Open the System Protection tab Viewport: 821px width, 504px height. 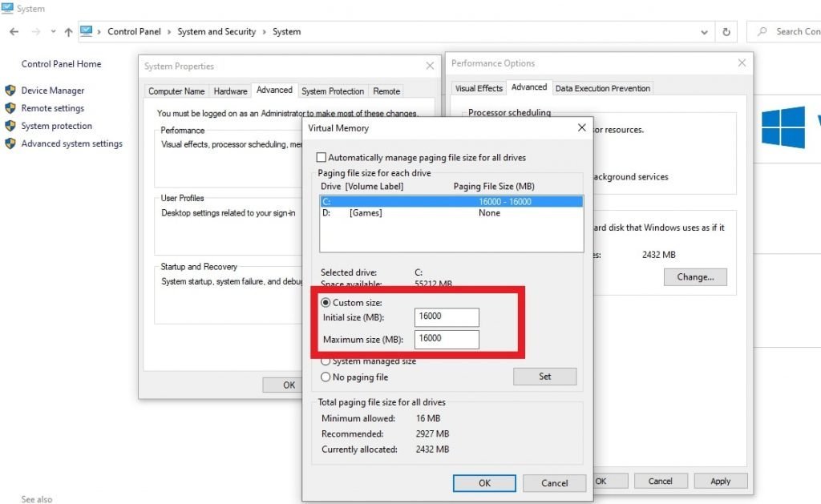[333, 91]
